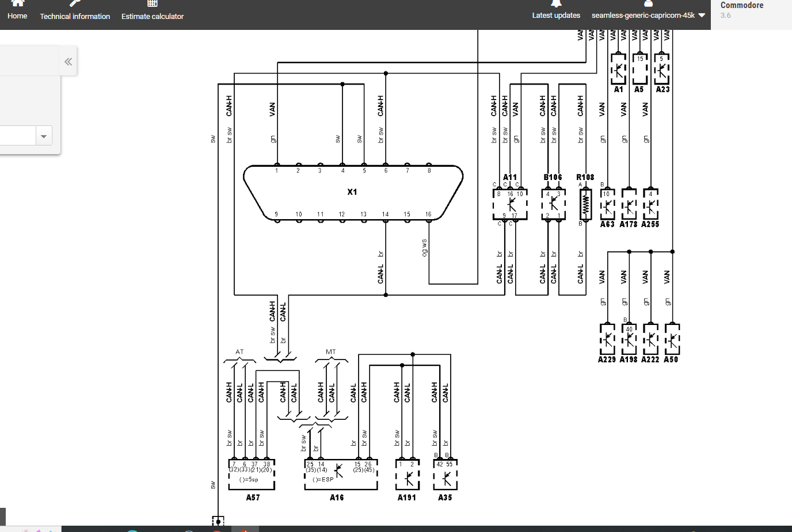
Task: Click component A191 symbol
Action: pos(408,474)
